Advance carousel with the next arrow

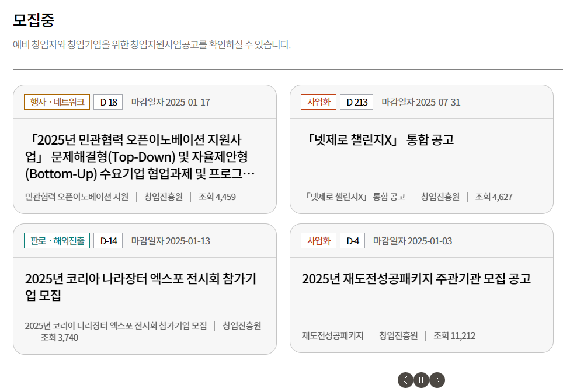pyautogui.click(x=436, y=379)
